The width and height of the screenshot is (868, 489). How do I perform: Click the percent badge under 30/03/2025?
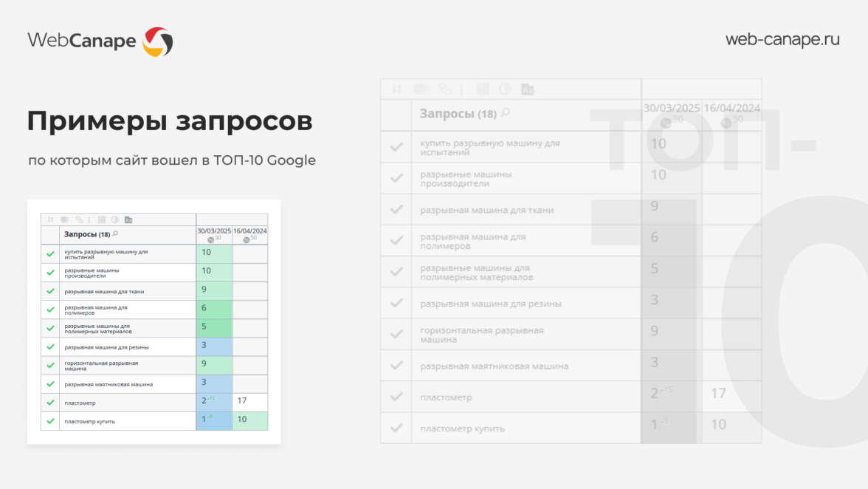click(211, 240)
